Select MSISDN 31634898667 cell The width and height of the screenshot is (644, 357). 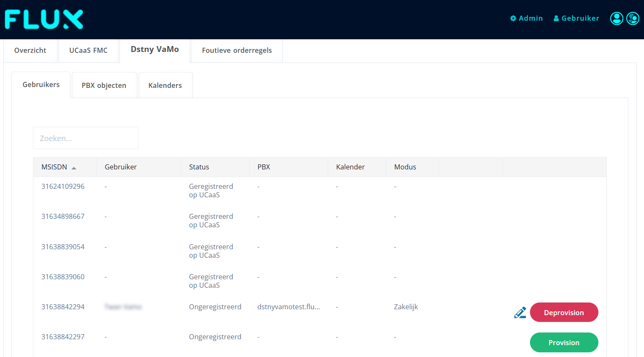(63, 216)
